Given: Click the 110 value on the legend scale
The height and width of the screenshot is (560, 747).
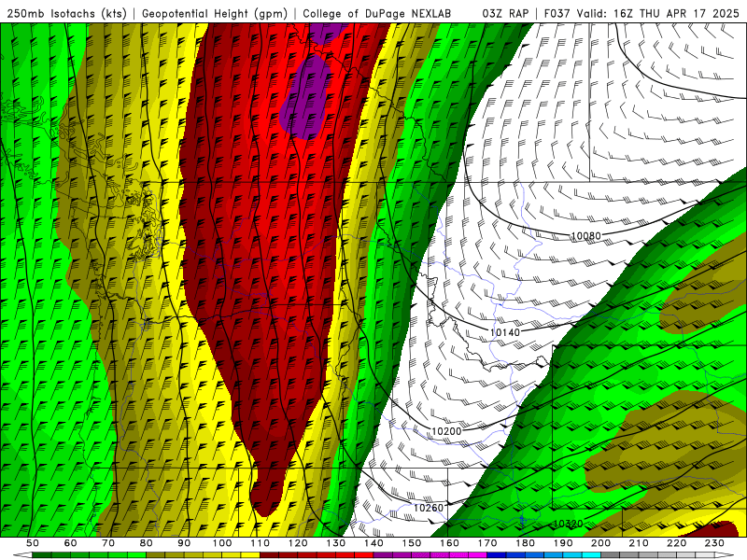Looking at the screenshot, I should pyautogui.click(x=261, y=543).
